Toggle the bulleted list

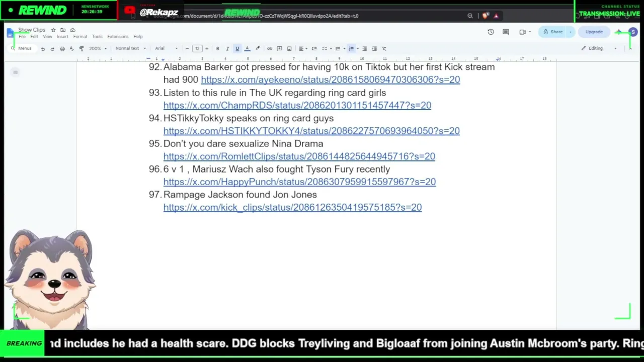(338, 49)
